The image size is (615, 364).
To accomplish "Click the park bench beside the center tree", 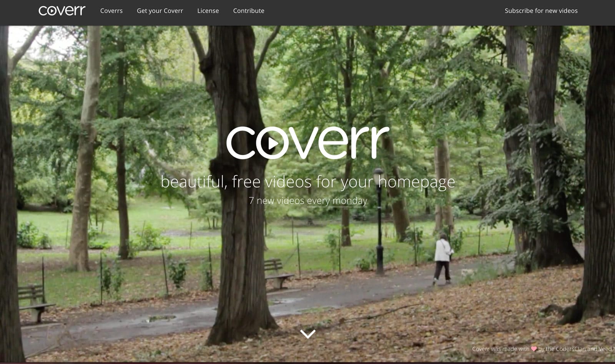I will tap(278, 273).
